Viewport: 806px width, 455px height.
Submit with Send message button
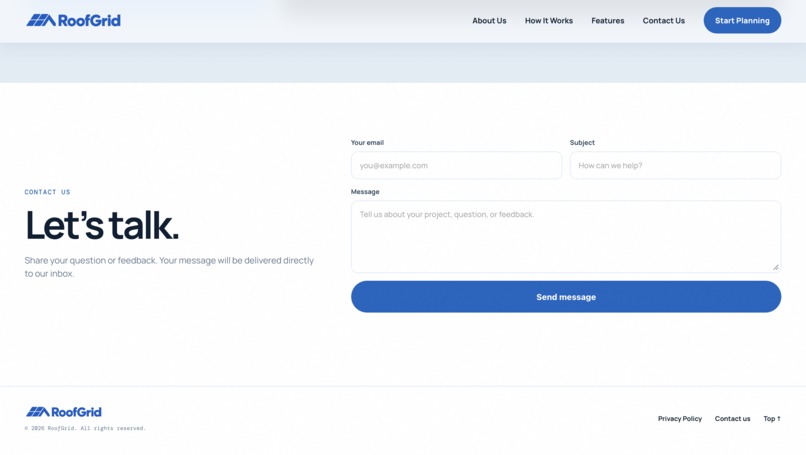(566, 297)
